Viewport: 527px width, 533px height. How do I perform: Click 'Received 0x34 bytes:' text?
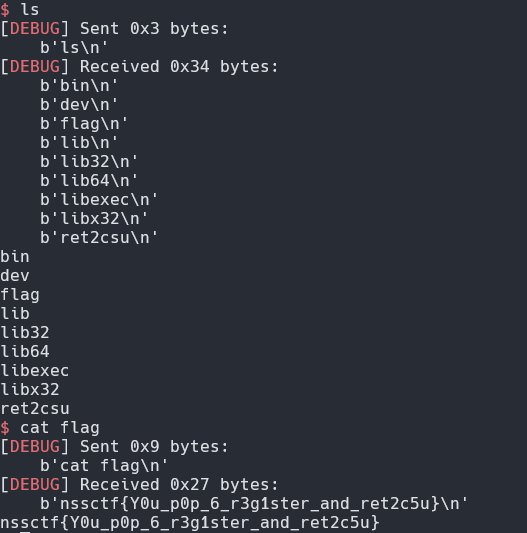point(179,66)
